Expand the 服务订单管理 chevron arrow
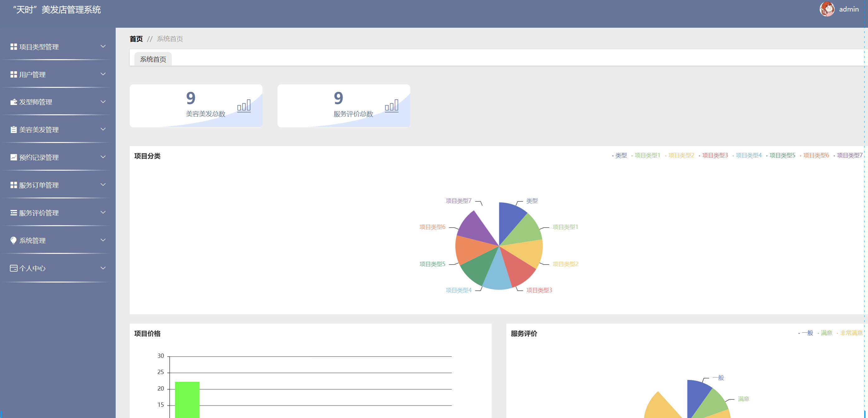The height and width of the screenshot is (418, 868). (x=103, y=185)
